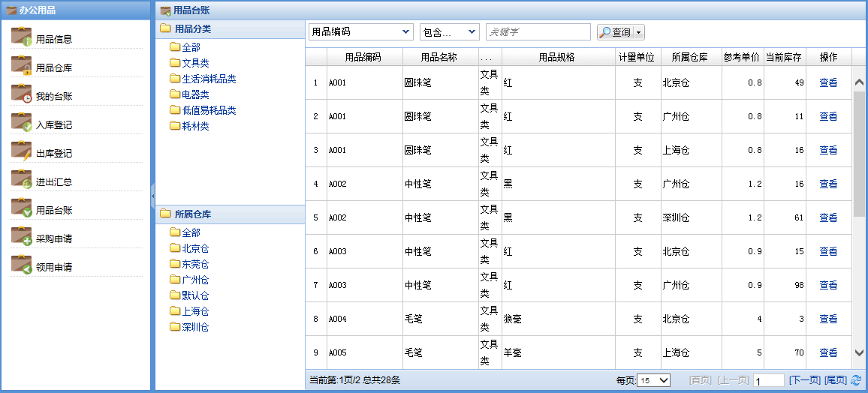Select 北京仓 in warehouse tree
The image size is (868, 393).
194,248
